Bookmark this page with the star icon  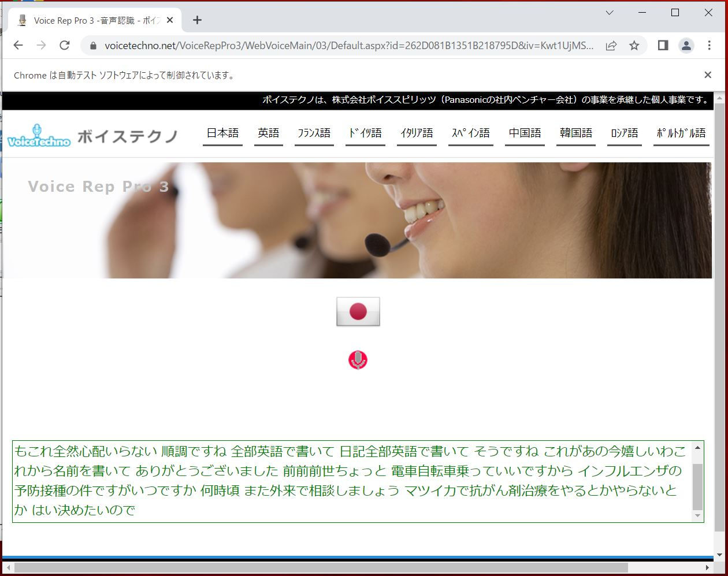tap(634, 45)
